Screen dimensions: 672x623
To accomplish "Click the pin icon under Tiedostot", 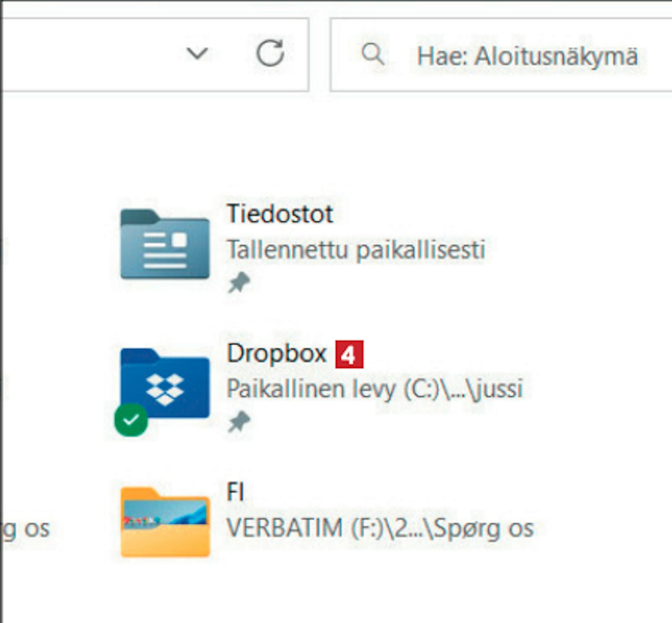I will [239, 282].
